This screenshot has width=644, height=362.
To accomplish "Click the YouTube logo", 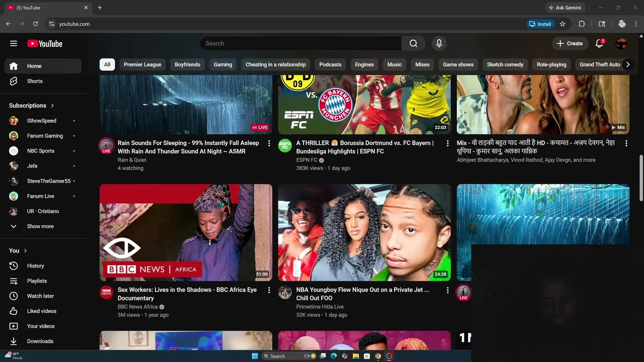I will point(45,44).
